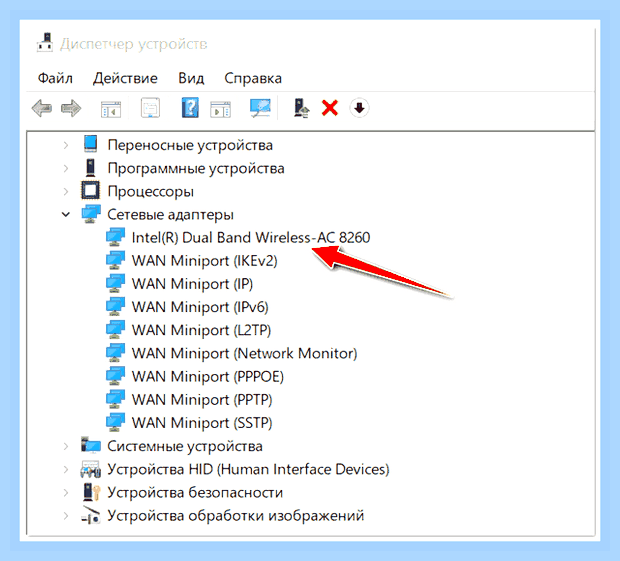Expand the Устройства HID node
The width and height of the screenshot is (620, 561).
[66, 469]
